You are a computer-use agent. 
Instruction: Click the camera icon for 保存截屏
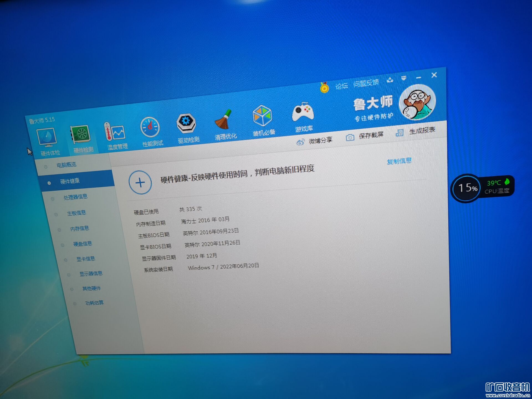pos(350,137)
